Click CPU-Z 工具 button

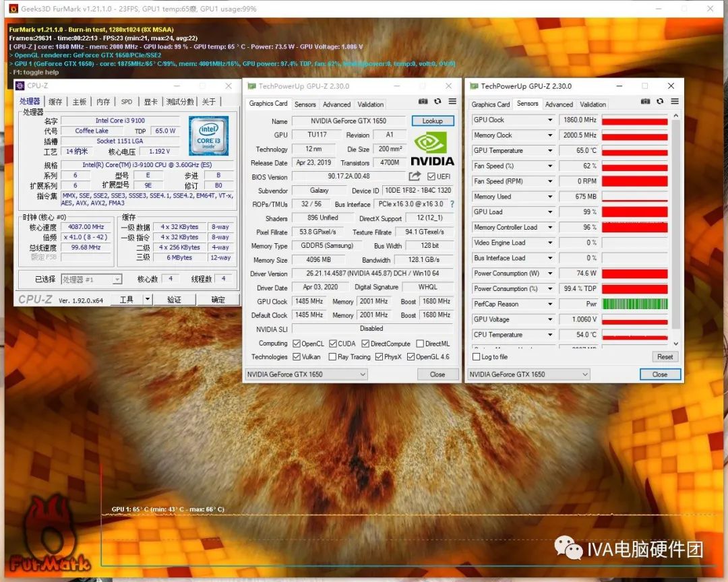point(126,300)
